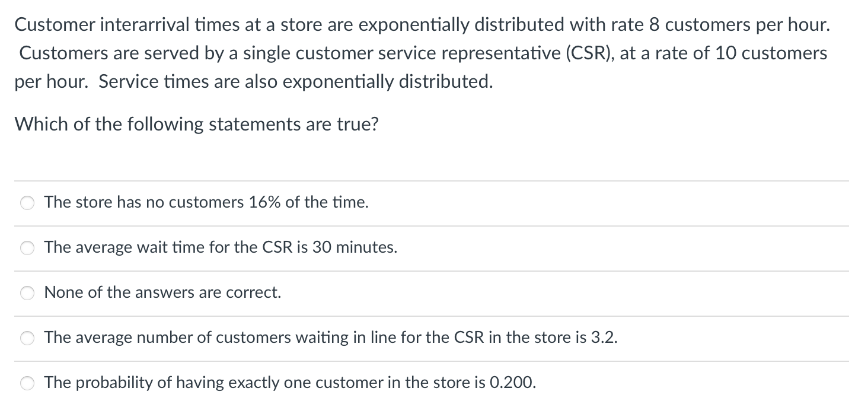Screen dimensions: 868x420
Task: Click the answer mentioning customers waiting in line
Action: 331,338
